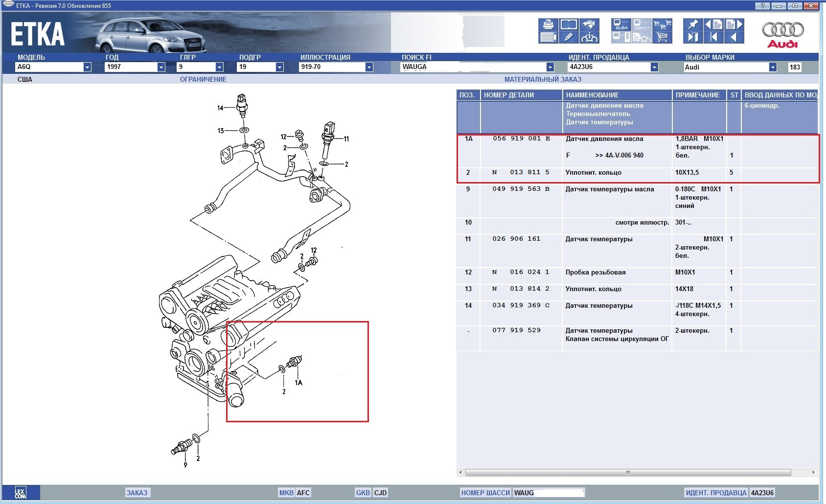Click the single shopping cart icon
The width and height of the screenshot is (826, 504).
662,37
